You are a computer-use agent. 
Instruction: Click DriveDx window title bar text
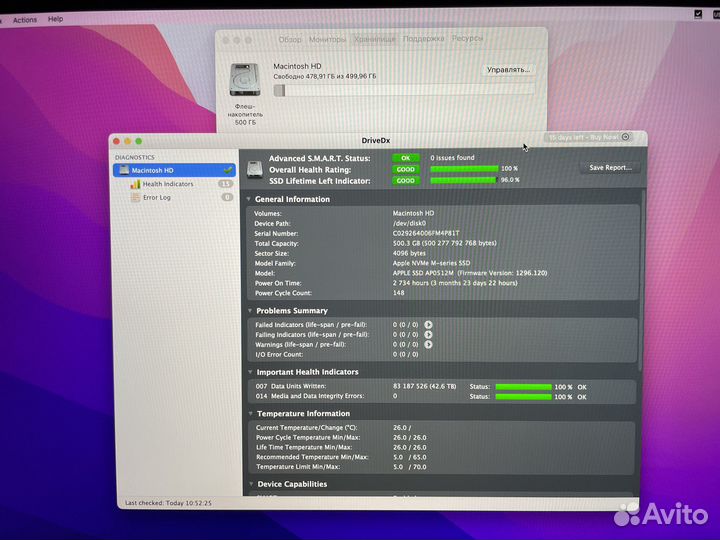click(376, 141)
